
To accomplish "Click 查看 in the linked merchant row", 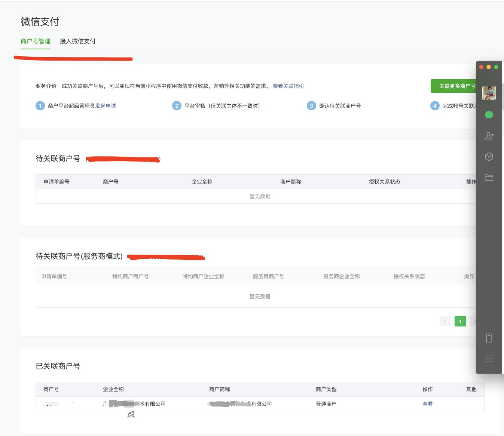I will [x=427, y=404].
